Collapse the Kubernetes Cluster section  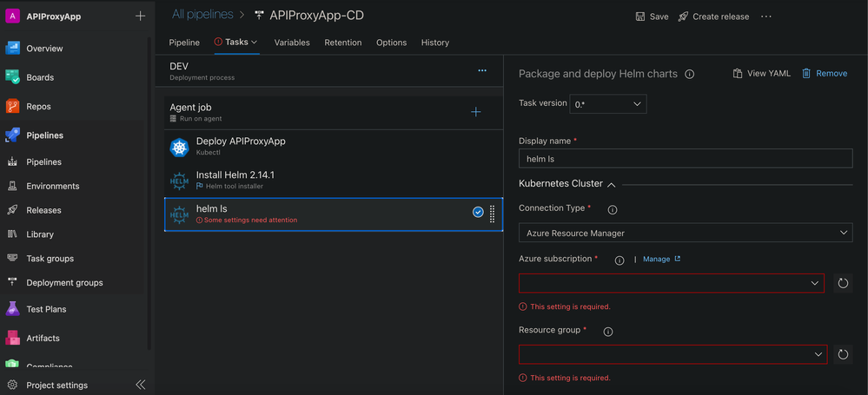(x=612, y=184)
